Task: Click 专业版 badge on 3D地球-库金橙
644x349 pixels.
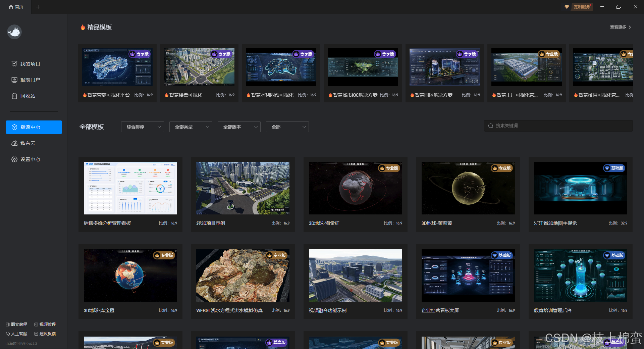Action: click(164, 255)
